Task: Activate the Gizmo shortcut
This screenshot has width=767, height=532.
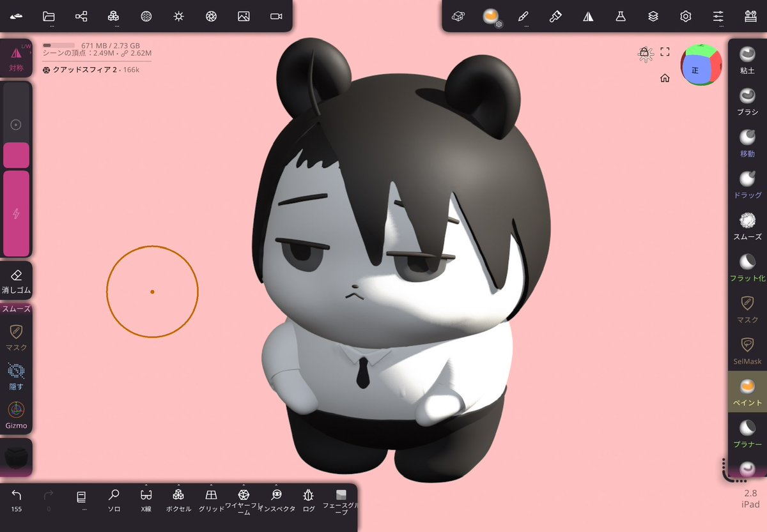Action: (x=17, y=415)
